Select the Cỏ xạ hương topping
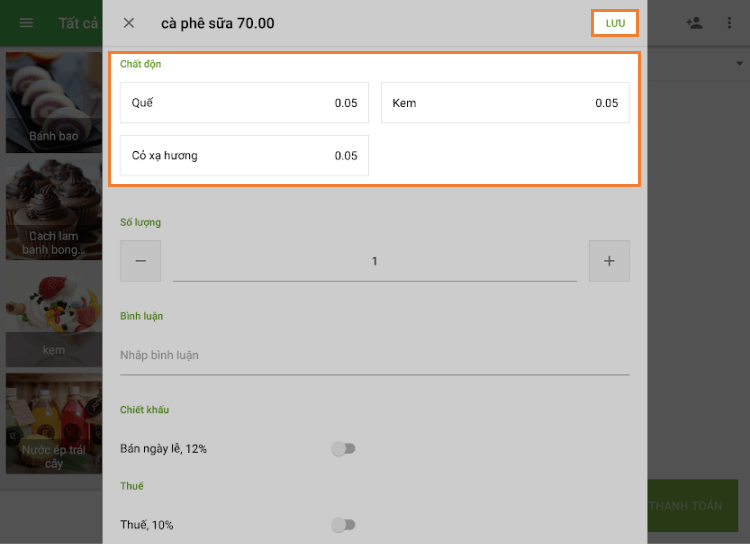 pyautogui.click(x=244, y=156)
